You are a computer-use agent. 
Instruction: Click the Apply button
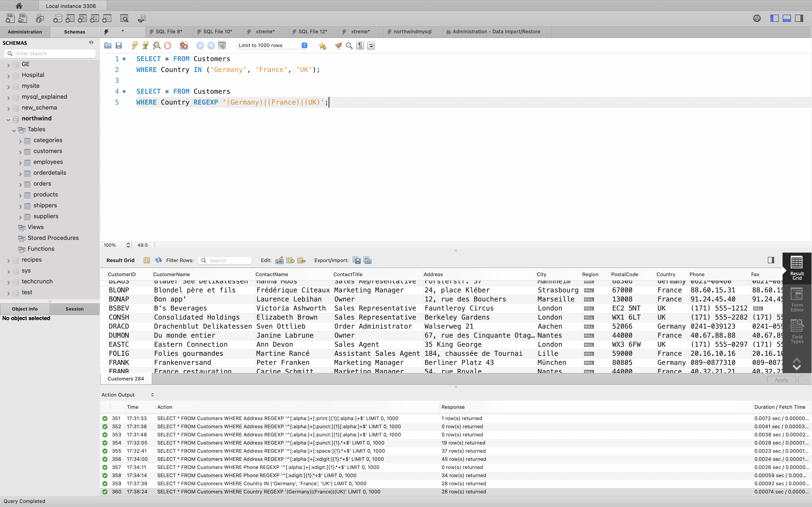click(781, 380)
